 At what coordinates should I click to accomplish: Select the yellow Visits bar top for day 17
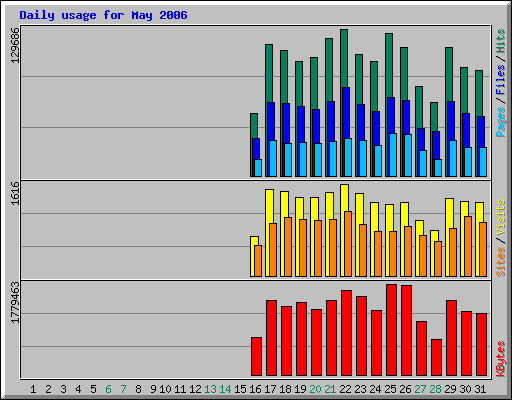(x=270, y=206)
